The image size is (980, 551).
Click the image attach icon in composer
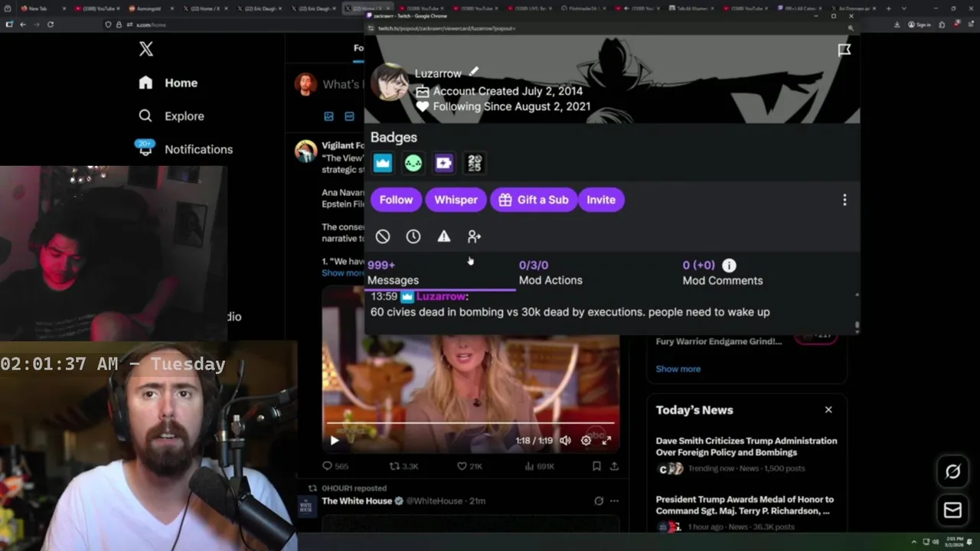tap(328, 116)
